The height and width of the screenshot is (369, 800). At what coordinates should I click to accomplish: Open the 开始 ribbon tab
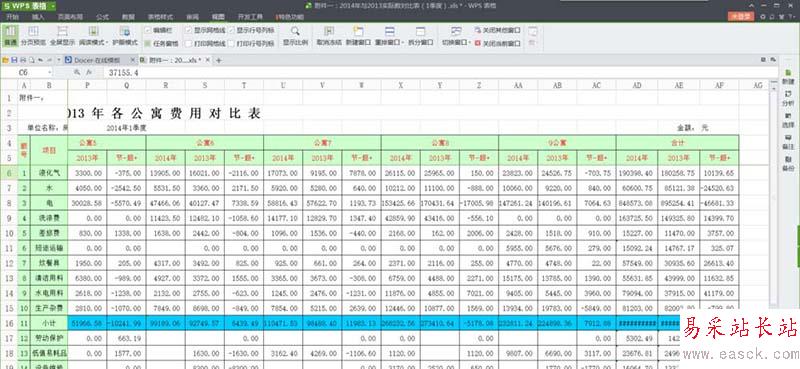(13, 17)
